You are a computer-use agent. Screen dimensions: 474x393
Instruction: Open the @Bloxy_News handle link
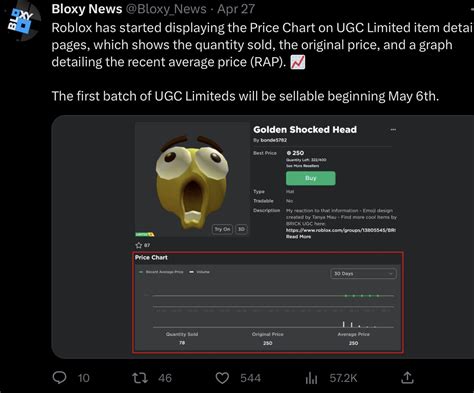166,9
